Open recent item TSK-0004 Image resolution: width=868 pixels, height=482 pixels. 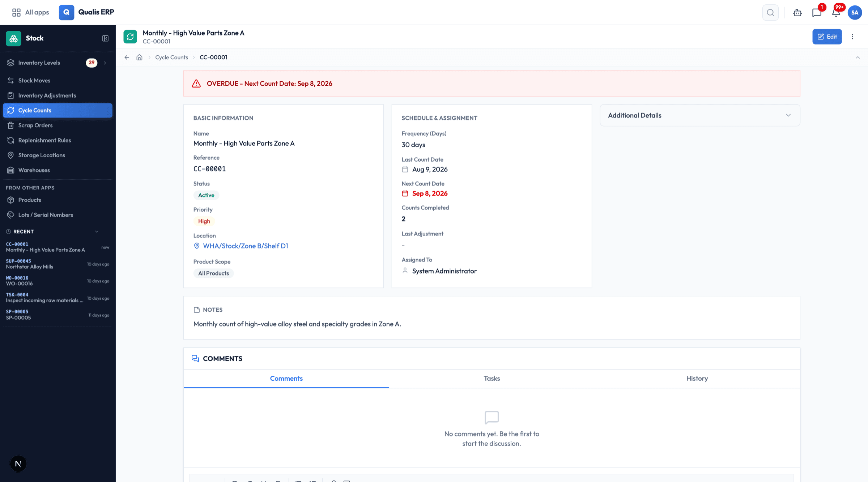[x=58, y=298]
